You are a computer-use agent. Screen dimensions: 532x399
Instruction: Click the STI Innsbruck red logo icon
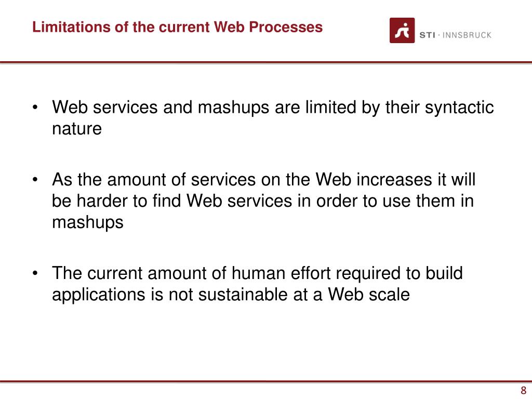click(402, 30)
